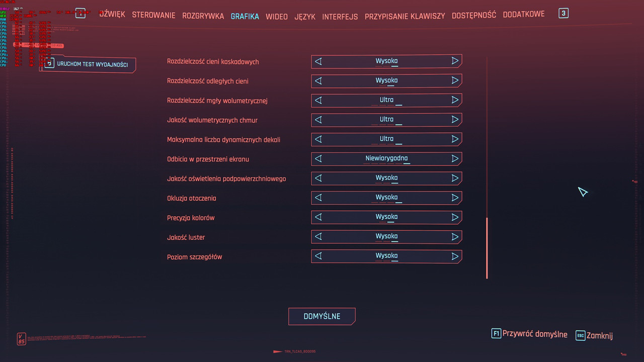This screenshot has width=644, height=362.
Task: Step Precyzja kolorów down with left arrow
Action: tap(318, 218)
